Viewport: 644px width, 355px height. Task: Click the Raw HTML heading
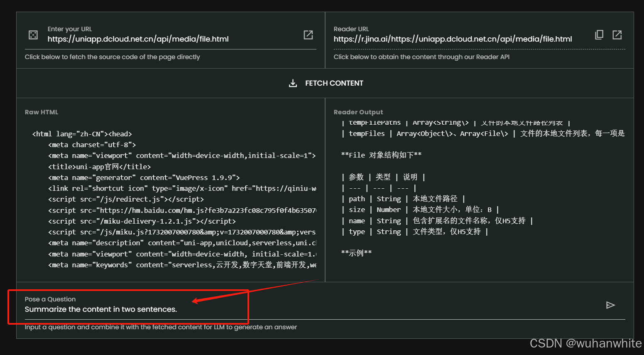(42, 112)
